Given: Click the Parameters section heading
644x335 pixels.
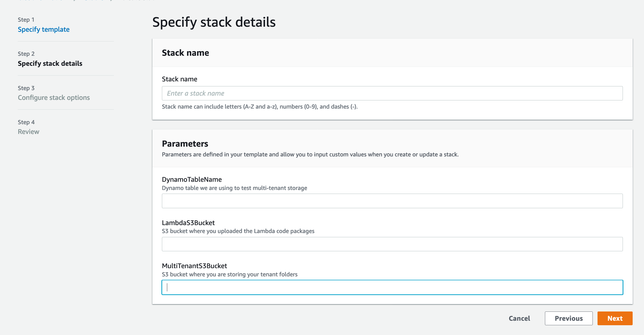Looking at the screenshot, I should 185,143.
